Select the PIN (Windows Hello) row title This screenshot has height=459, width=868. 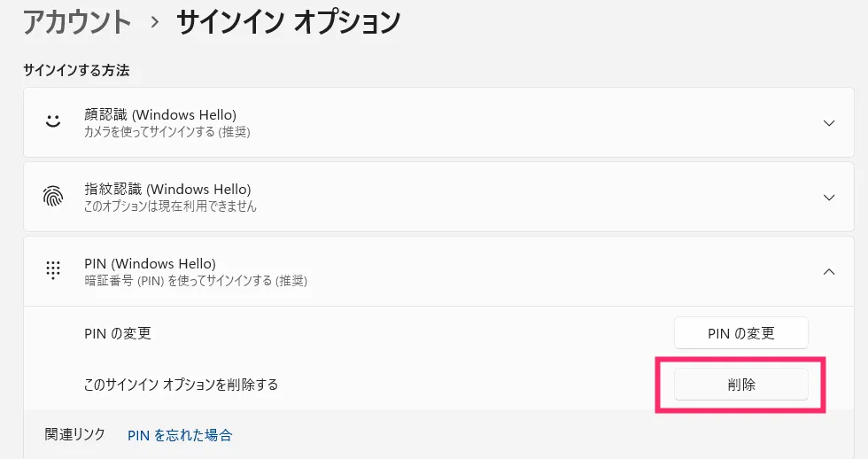tap(150, 263)
